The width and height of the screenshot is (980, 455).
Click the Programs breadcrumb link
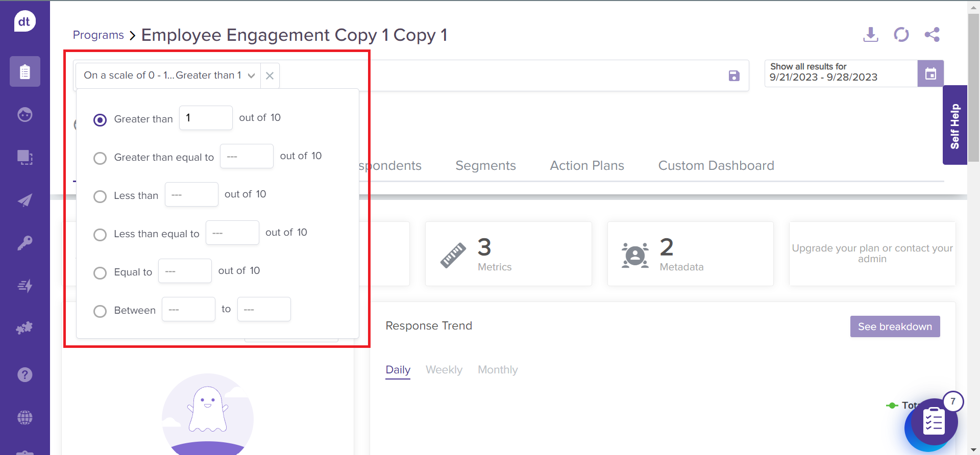click(98, 35)
